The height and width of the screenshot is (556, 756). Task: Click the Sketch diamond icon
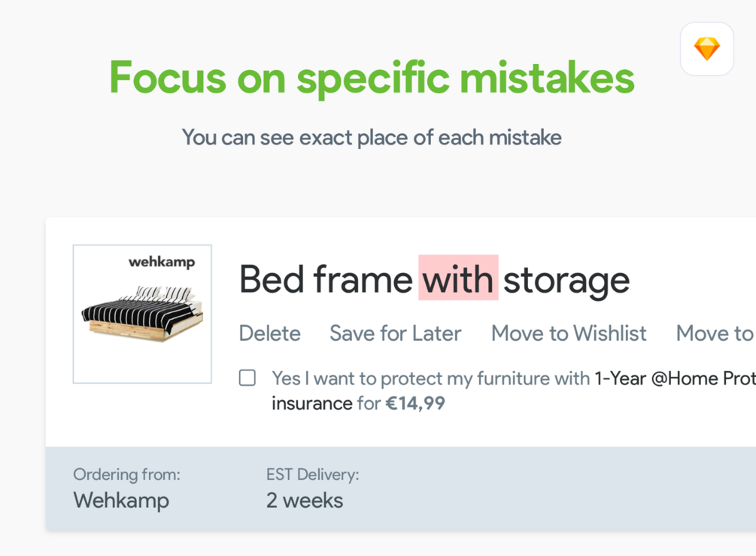click(706, 49)
